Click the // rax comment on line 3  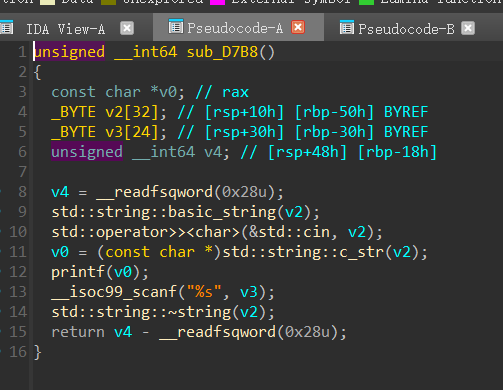click(222, 92)
